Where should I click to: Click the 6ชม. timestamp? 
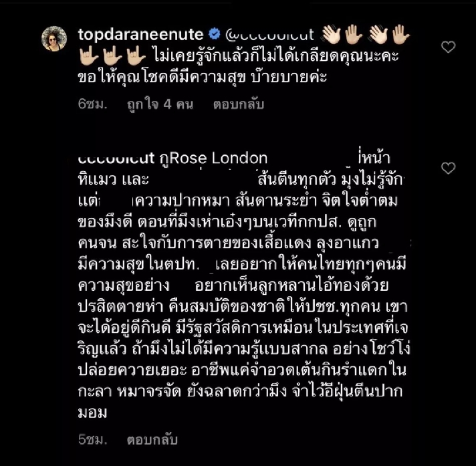[92, 104]
